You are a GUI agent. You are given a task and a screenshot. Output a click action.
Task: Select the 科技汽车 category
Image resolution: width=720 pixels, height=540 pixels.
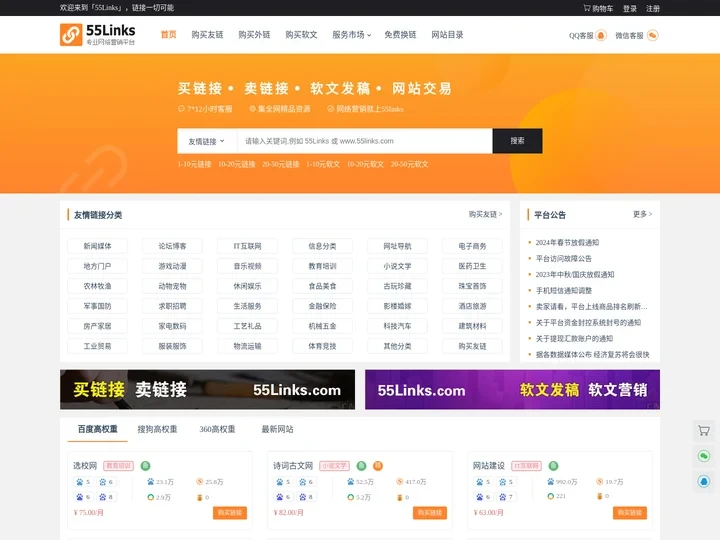pyautogui.click(x=397, y=326)
